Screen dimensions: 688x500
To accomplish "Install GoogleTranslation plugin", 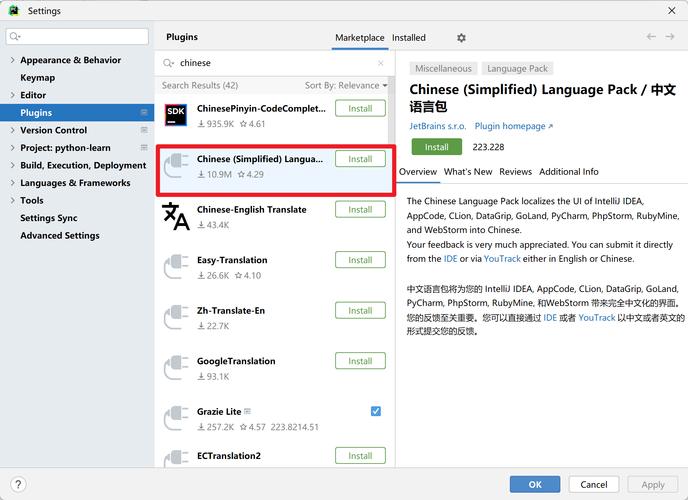I will (x=360, y=361).
